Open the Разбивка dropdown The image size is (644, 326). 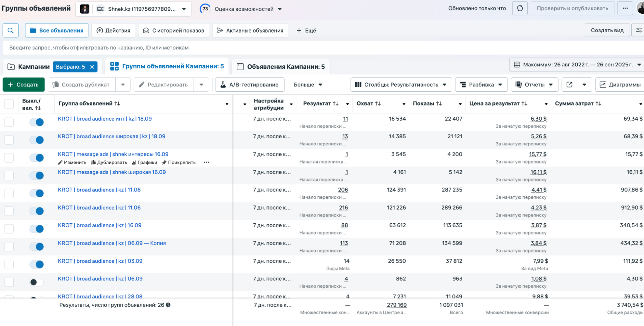coord(481,84)
